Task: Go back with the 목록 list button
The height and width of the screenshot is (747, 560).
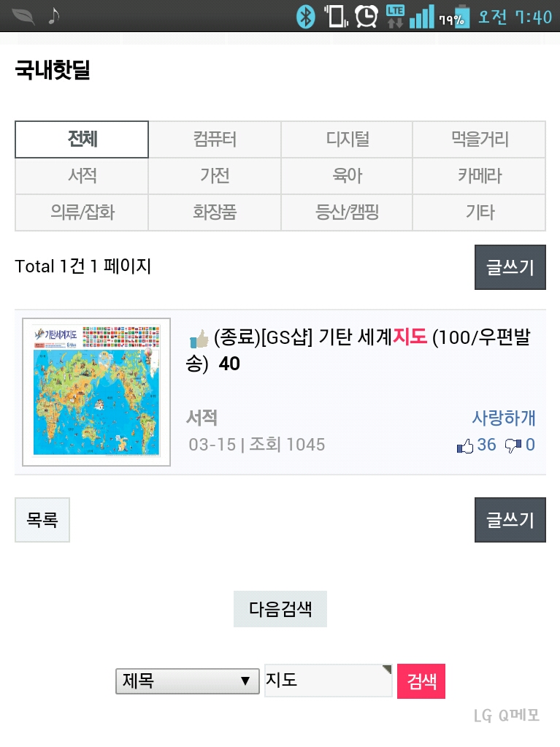Action: click(42, 520)
